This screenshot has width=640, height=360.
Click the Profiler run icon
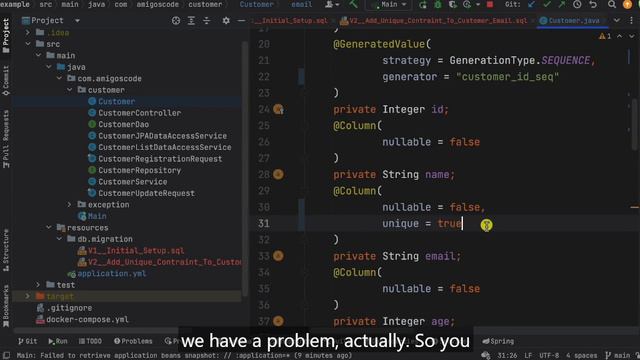pos(468,4)
